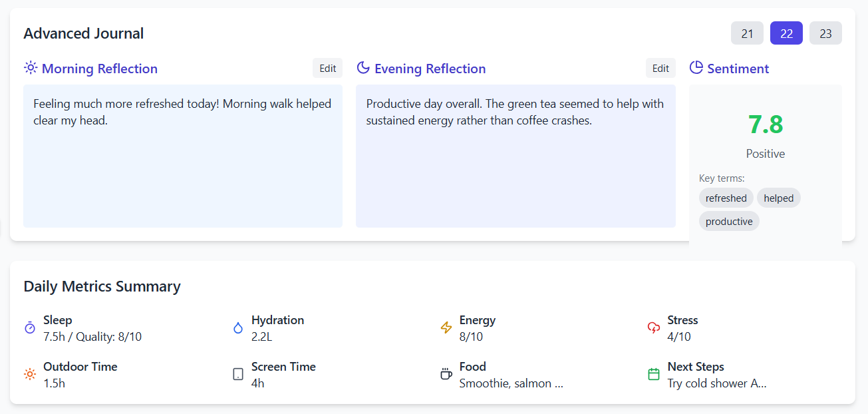868x414 pixels.
Task: Click the sun icon beside Morning Reflection
Action: (x=31, y=68)
